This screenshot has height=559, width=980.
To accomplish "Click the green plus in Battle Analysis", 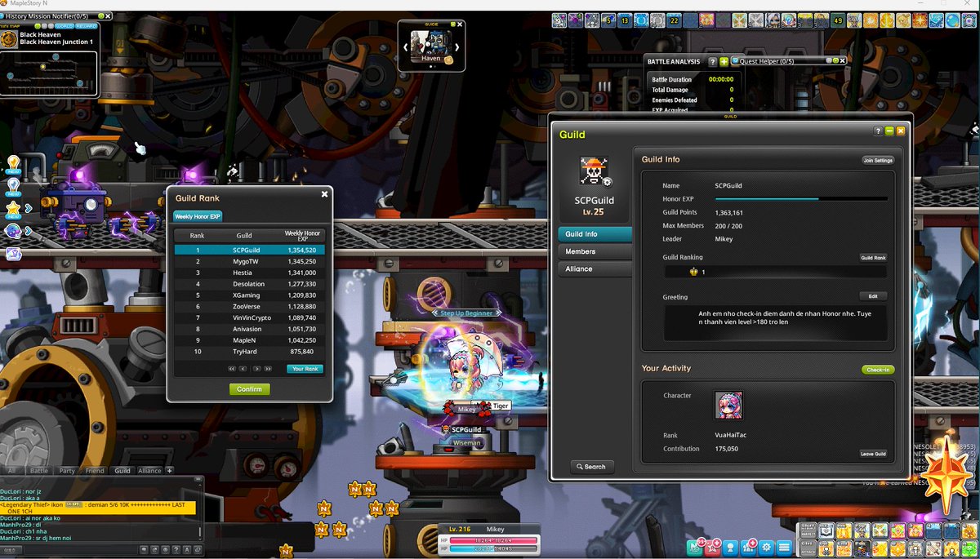I will click(724, 61).
